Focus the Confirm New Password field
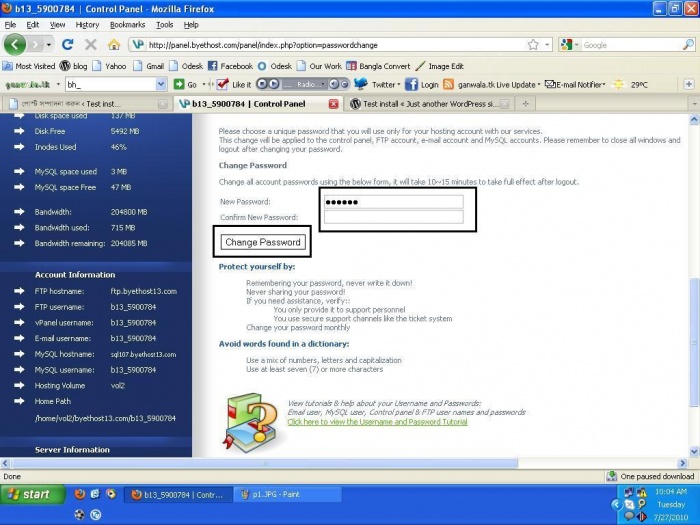The width and height of the screenshot is (700, 525). [393, 217]
